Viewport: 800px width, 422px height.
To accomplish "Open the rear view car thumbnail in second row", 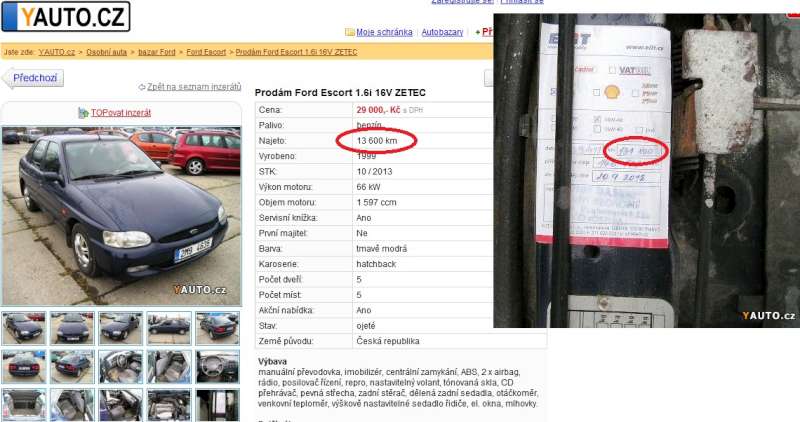I will click(23, 366).
